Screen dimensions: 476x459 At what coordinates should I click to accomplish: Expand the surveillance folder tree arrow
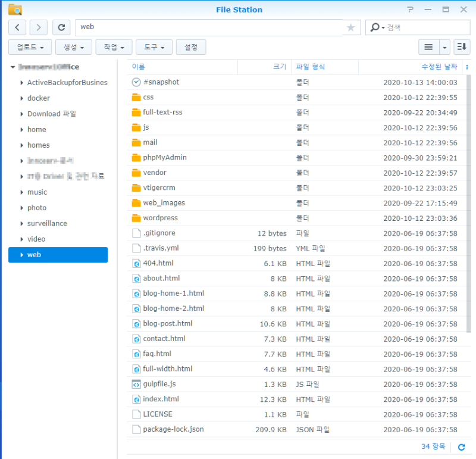point(21,224)
